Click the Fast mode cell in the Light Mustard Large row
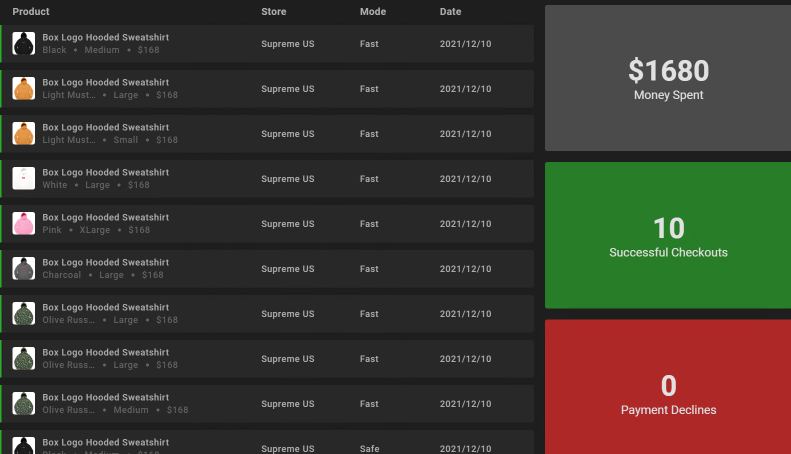Viewport: 791px width, 454px height. click(369, 89)
